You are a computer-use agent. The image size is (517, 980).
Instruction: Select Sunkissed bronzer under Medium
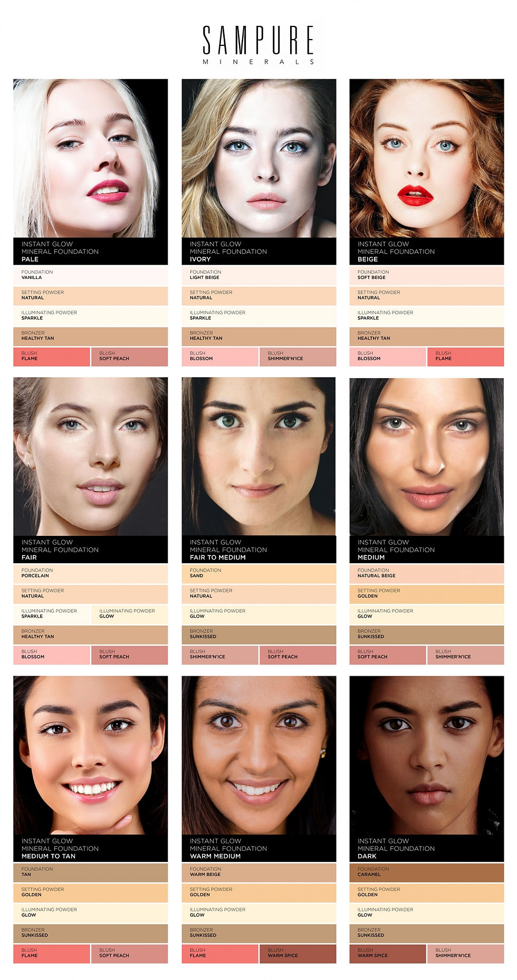[x=426, y=635]
